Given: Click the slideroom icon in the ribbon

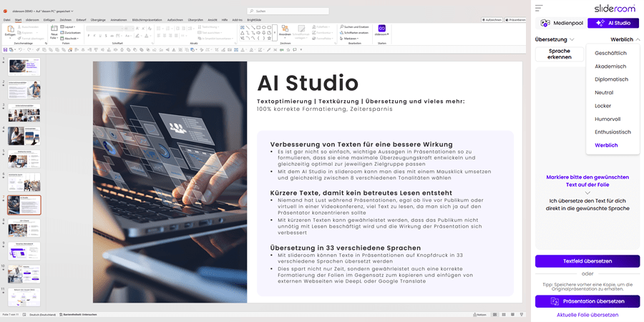Looking at the screenshot, I should (x=382, y=29).
